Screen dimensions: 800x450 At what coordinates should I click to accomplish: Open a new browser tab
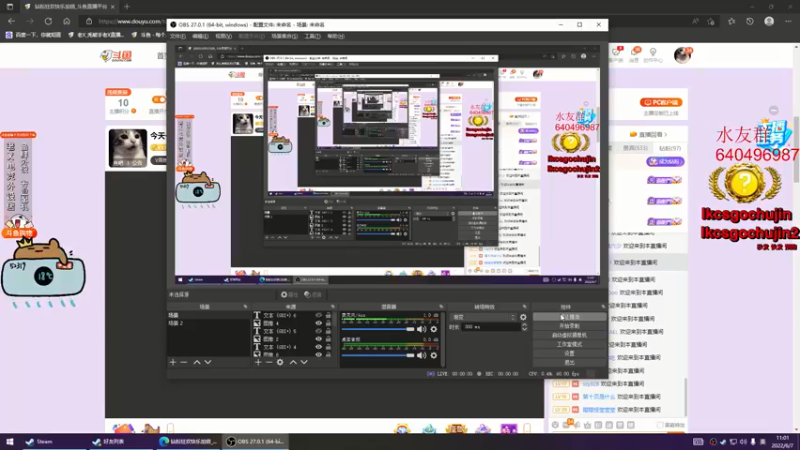[127, 7]
